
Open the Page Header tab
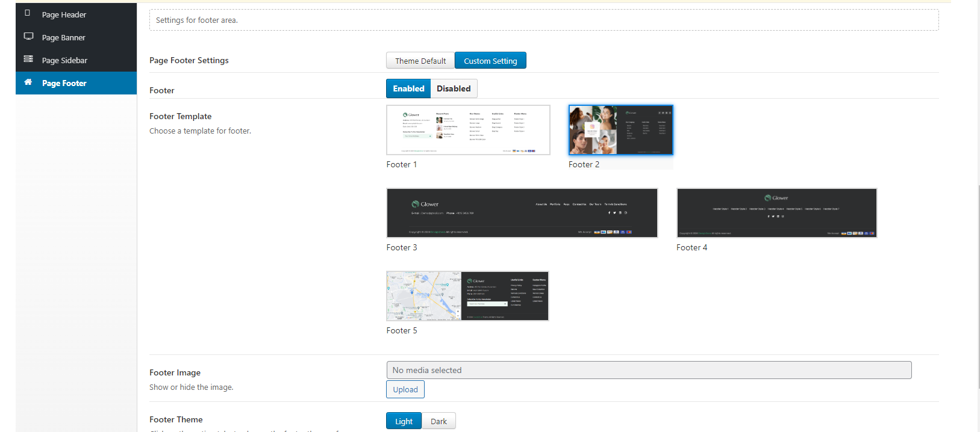64,14
